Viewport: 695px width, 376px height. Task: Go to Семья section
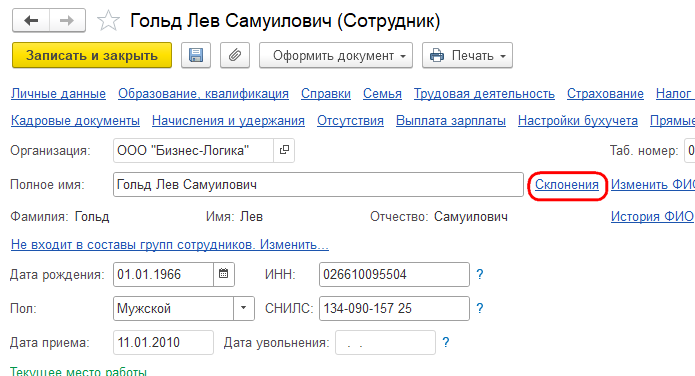[383, 94]
